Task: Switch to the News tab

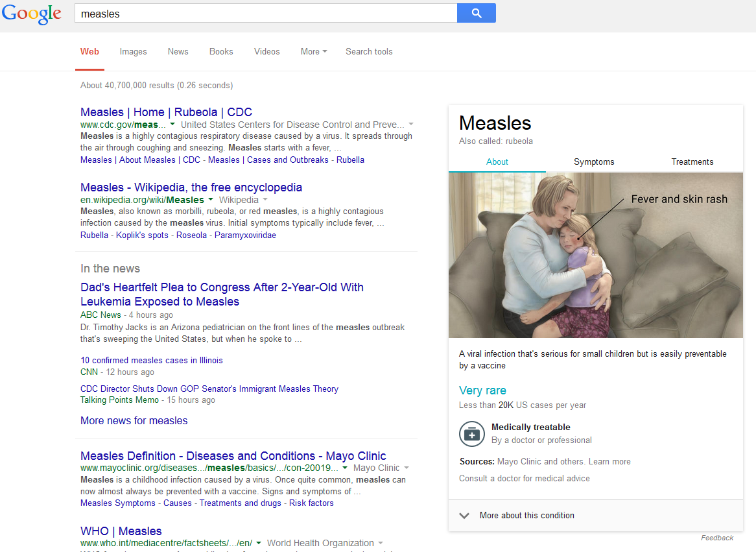Action: pos(178,52)
